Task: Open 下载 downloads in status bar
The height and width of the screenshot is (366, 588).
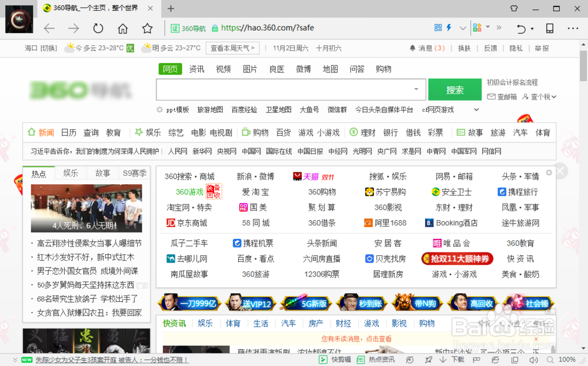Action: (452, 360)
